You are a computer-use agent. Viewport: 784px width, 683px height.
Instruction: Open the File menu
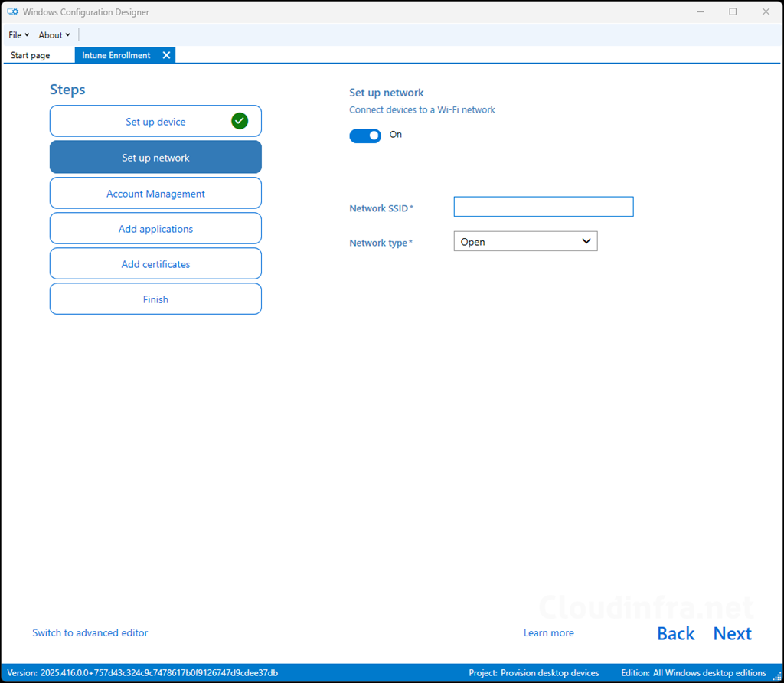coord(18,35)
